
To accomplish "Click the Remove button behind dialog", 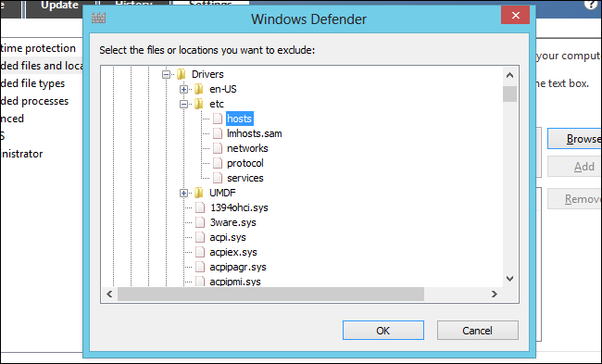I will [575, 199].
